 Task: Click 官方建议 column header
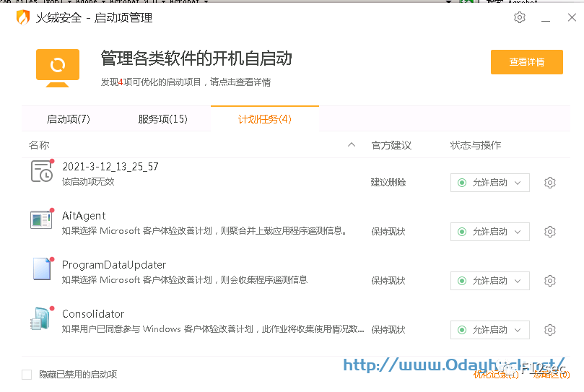[x=391, y=145]
